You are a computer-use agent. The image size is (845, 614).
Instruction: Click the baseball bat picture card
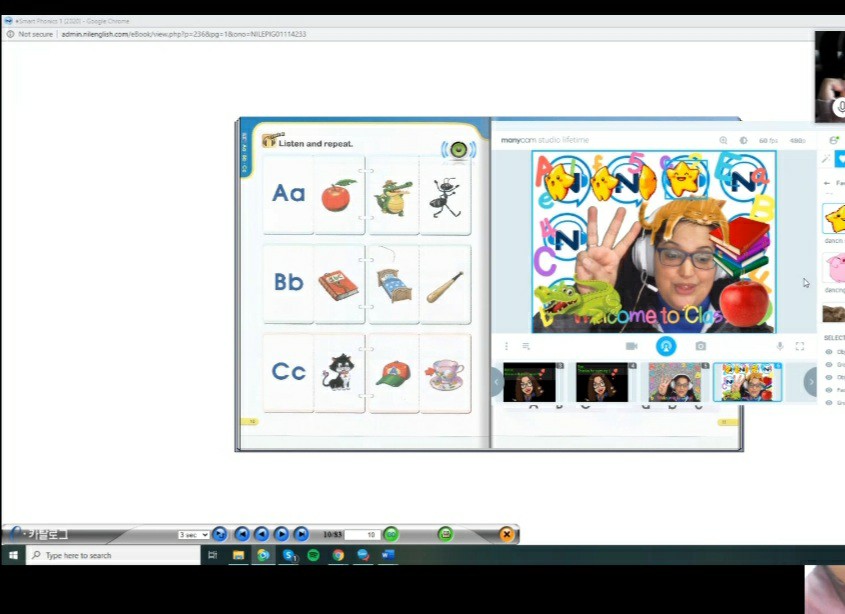pos(445,284)
